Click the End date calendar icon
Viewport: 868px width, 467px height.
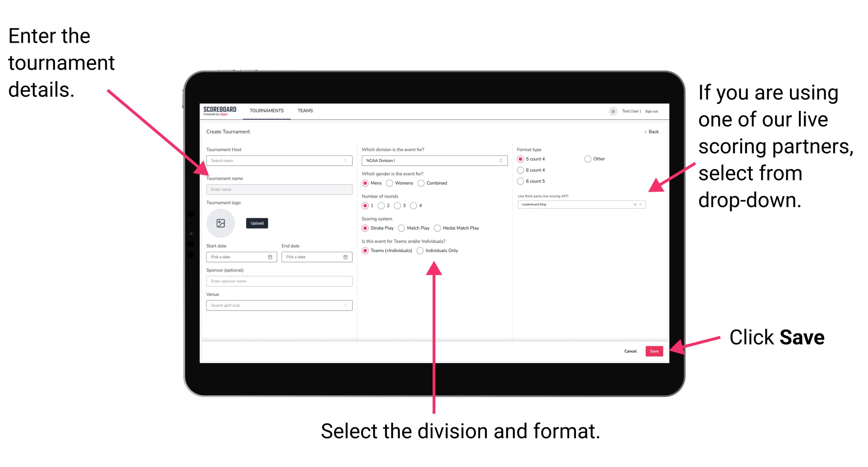click(346, 258)
